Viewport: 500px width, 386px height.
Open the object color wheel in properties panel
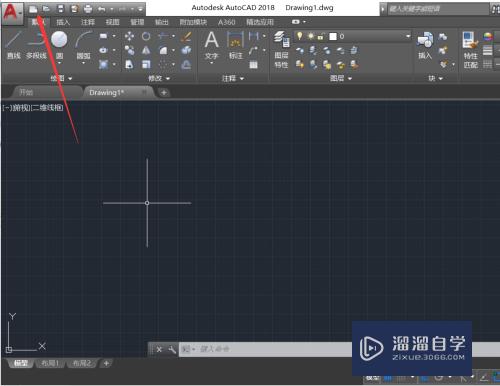click(488, 36)
